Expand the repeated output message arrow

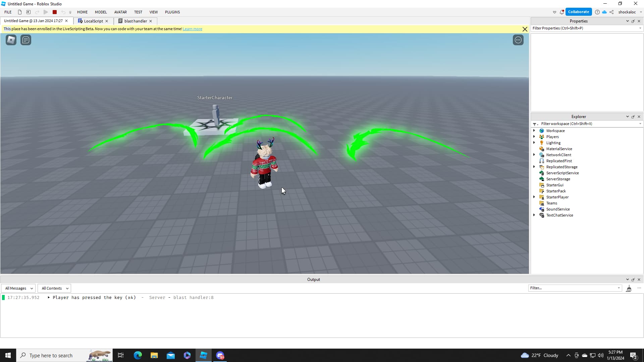pos(49,297)
